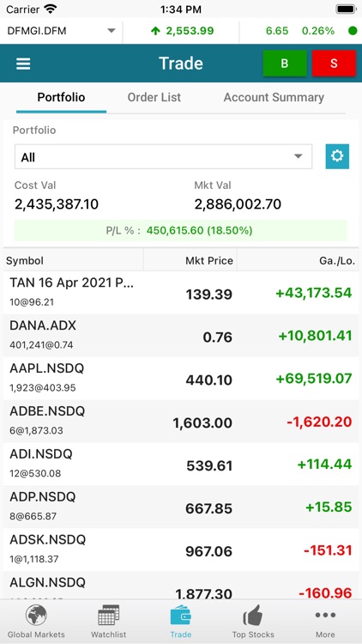Select the ADI.NSDQ holding
Image resolution: width=362 pixels, height=644 pixels.
pos(181,464)
